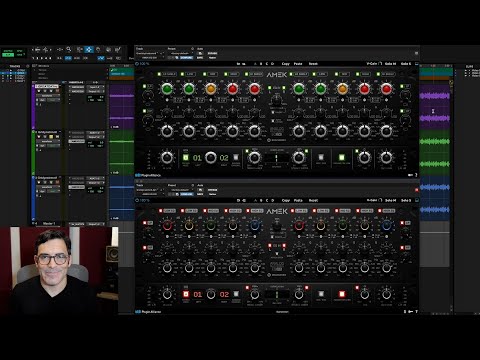Toggle the first red band switch in bottom plugin
Image resolution: width=480 pixels, height=360 pixels.
tap(160, 211)
